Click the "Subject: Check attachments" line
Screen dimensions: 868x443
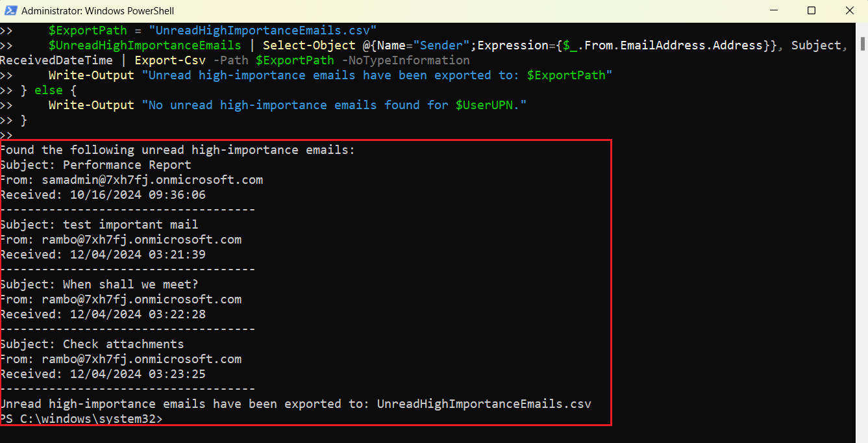point(92,344)
